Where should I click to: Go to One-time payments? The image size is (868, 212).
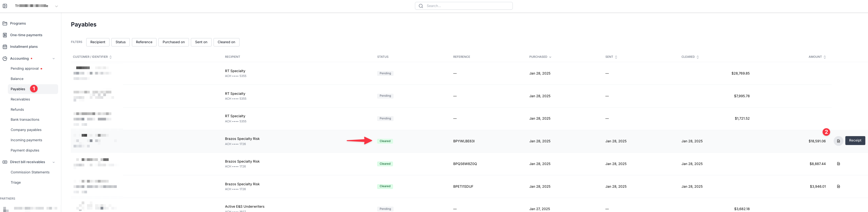coord(26,35)
